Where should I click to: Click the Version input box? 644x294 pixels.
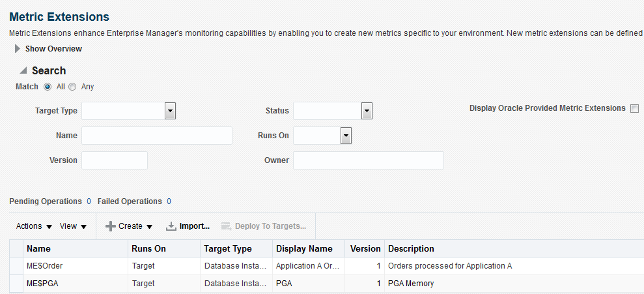point(115,160)
